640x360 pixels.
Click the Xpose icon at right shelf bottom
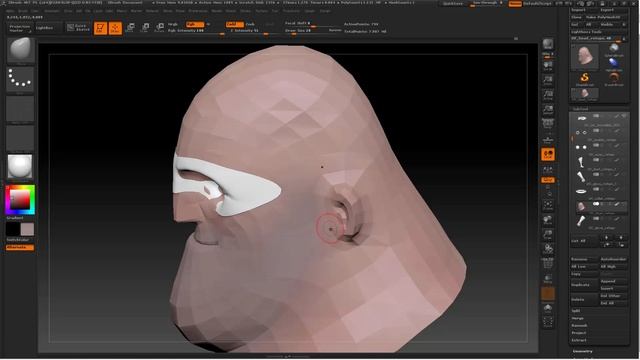(548, 322)
